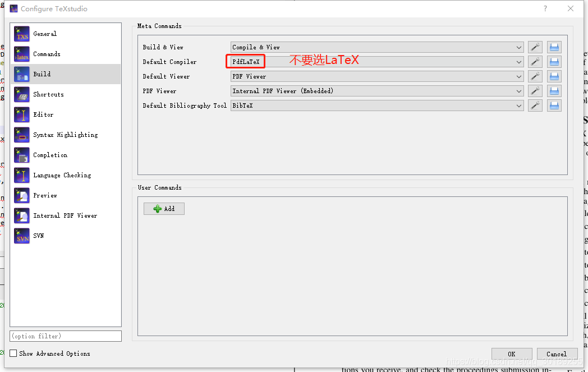
Task: Open the General settings page icon
Action: tap(22, 34)
